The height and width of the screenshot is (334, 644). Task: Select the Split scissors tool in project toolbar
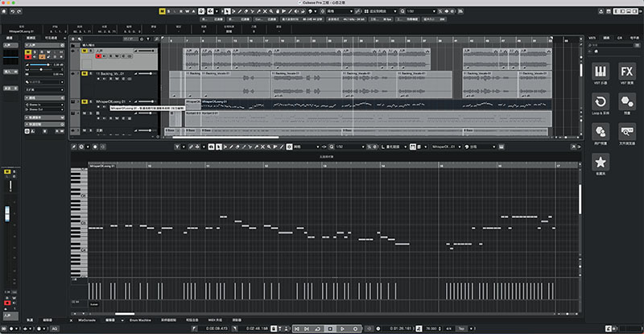252,11
